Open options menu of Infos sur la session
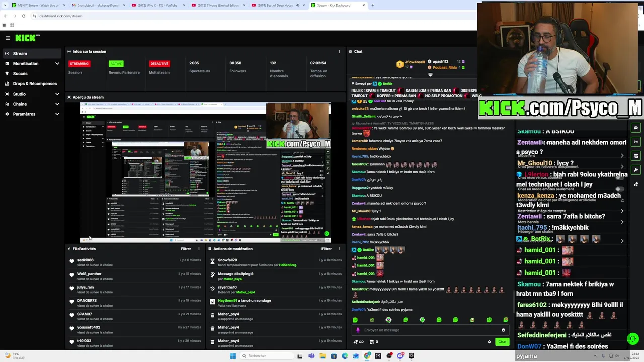Screen dimensions: 644x362 tap(340, 51)
